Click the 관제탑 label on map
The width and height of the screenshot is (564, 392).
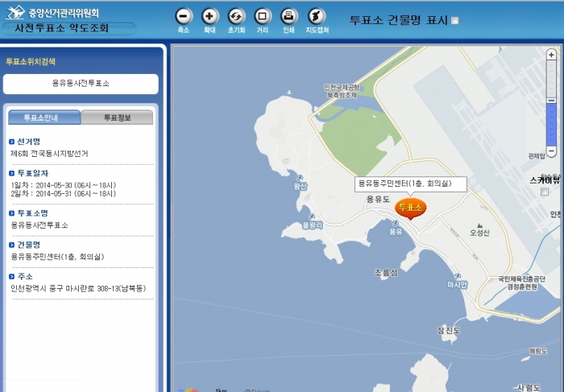(537, 156)
